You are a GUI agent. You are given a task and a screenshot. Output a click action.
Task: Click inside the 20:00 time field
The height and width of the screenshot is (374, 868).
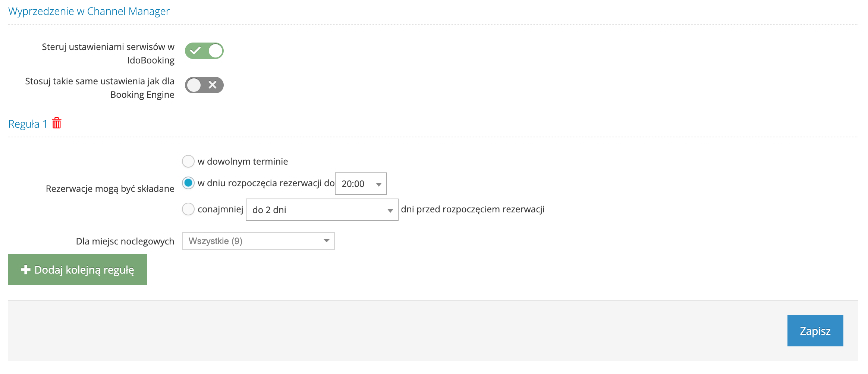[x=354, y=184]
